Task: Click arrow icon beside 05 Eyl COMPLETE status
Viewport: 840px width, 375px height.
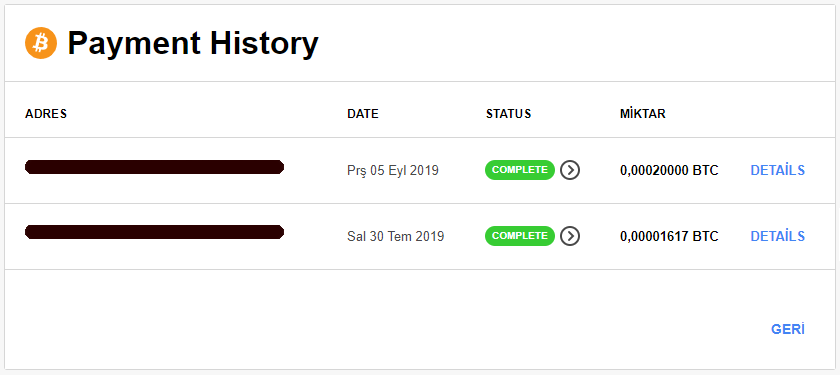Action: tap(570, 170)
